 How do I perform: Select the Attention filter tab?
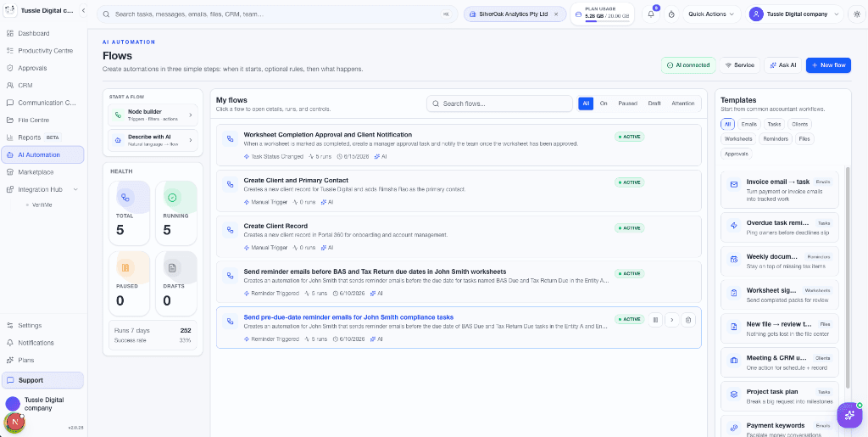[682, 104]
